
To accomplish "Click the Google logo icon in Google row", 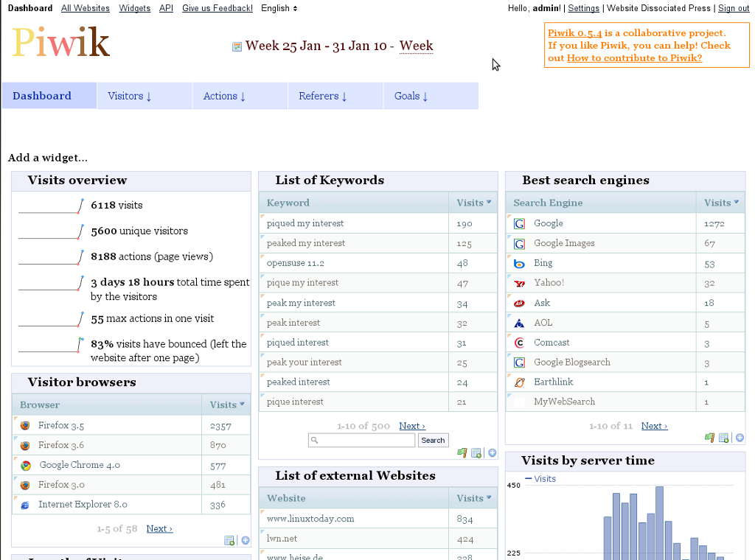I will (x=520, y=224).
